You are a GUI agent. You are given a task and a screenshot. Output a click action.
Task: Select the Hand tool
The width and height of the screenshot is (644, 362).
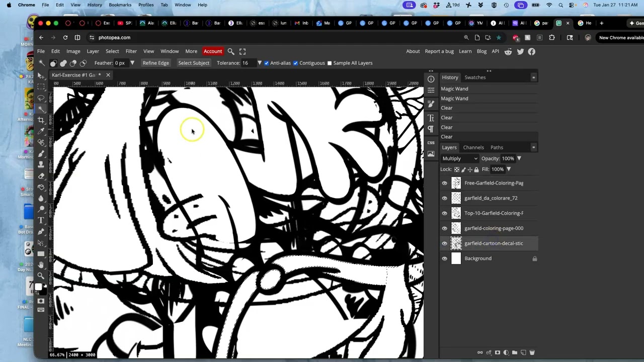point(41,264)
